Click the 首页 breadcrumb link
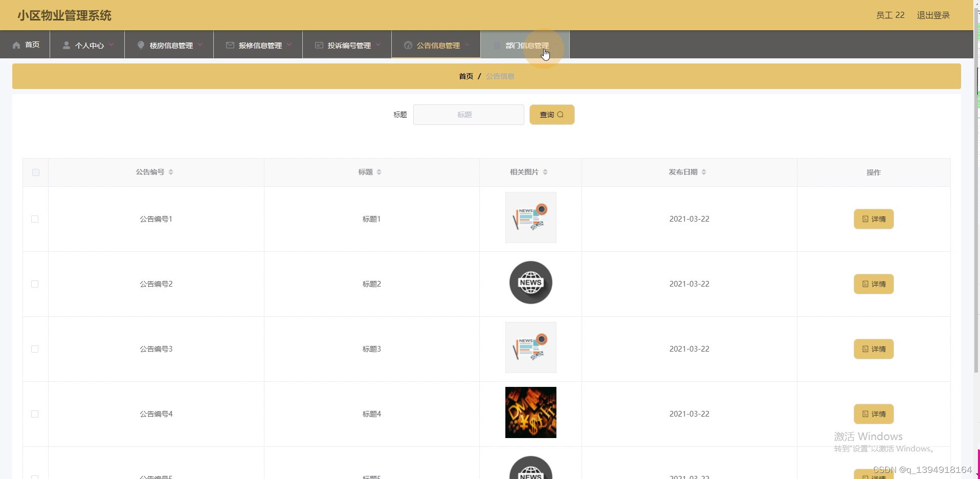The height and width of the screenshot is (479, 980). (x=466, y=76)
